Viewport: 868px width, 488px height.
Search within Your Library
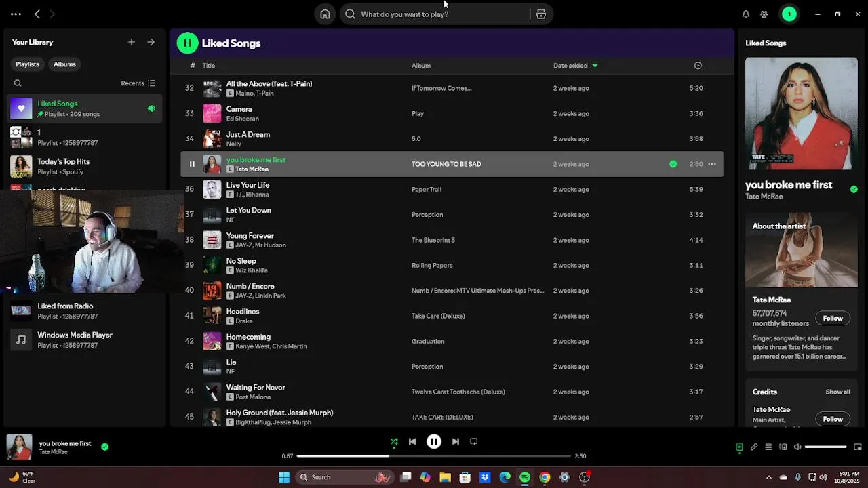[18, 83]
